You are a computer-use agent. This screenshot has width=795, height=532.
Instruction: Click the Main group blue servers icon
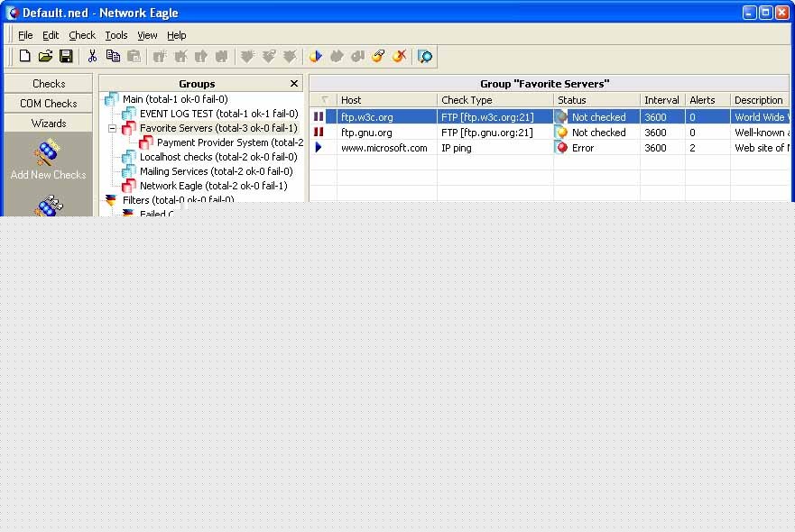[112, 99]
